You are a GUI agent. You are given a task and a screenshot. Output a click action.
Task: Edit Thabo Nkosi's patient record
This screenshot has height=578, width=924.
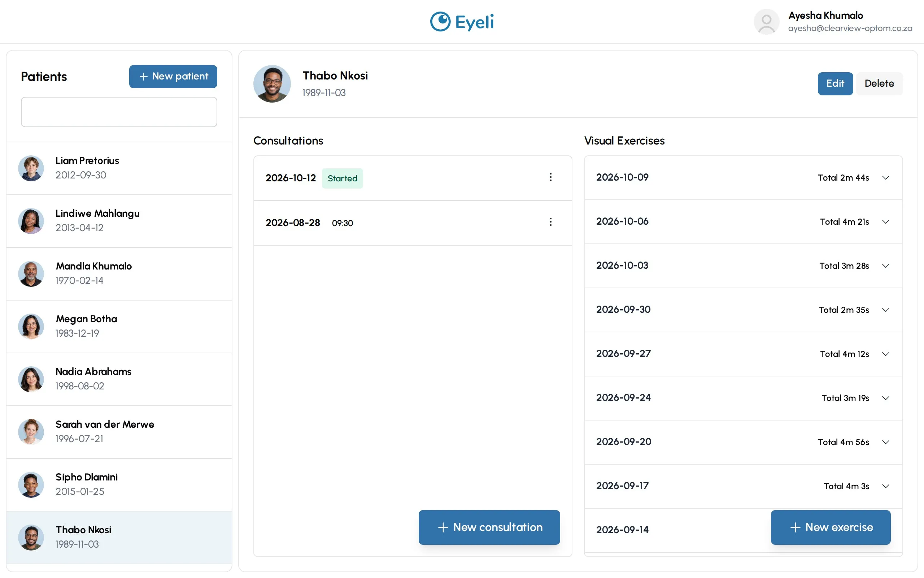[x=835, y=83]
